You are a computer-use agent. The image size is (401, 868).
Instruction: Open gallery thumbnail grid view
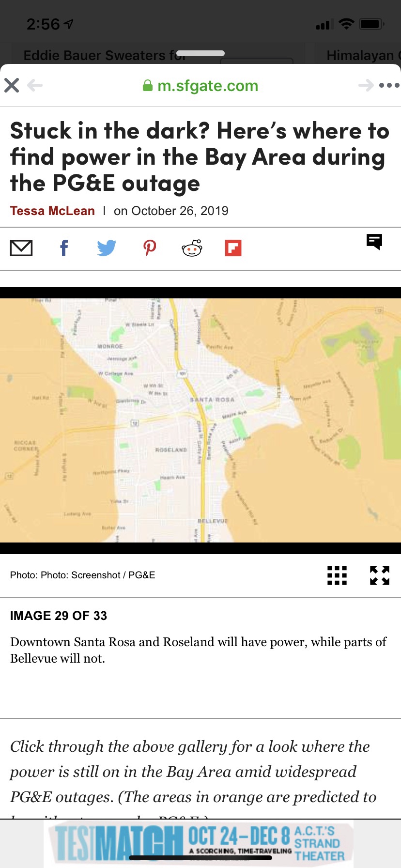[337, 575]
